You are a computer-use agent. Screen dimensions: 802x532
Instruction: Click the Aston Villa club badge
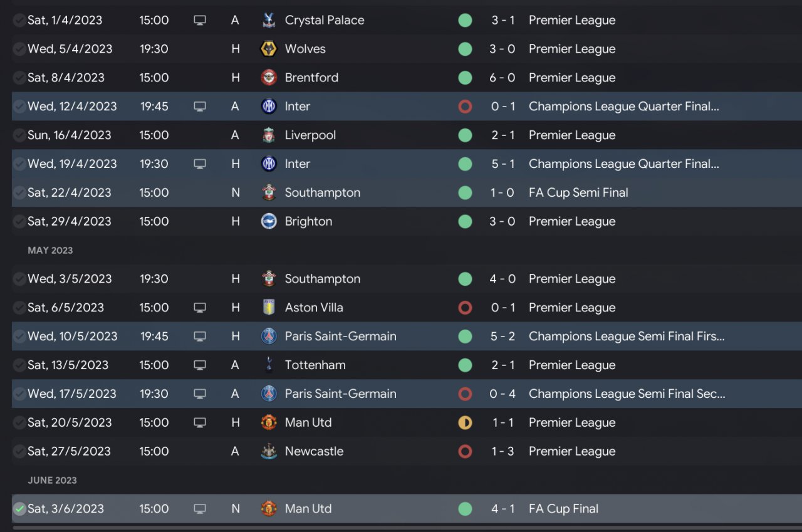coord(269,308)
